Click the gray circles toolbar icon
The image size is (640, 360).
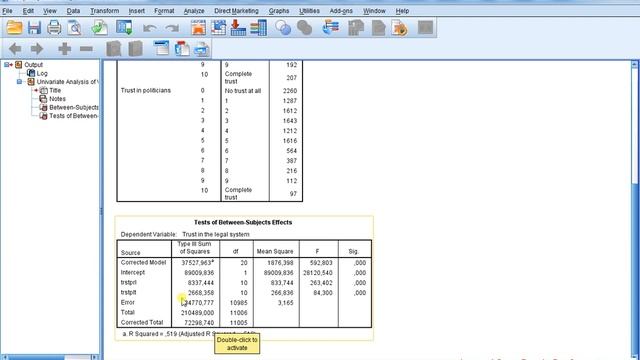(304, 28)
